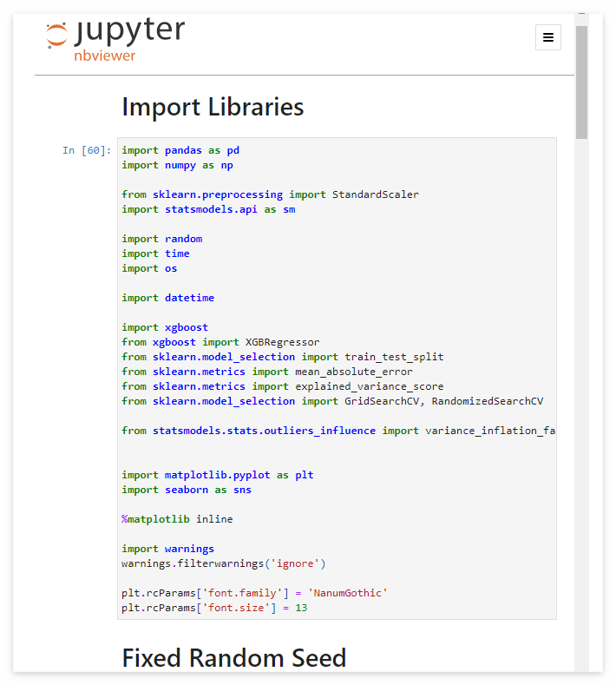Click the 'Fixed Random Seed' heading
This screenshot has height=685, width=616.
click(x=234, y=658)
